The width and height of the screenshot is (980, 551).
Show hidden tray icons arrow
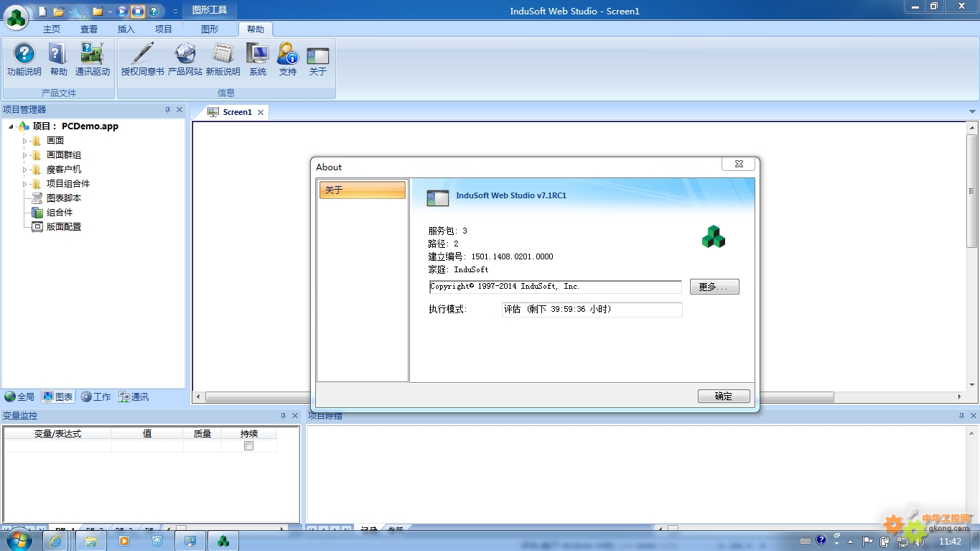pos(851,542)
